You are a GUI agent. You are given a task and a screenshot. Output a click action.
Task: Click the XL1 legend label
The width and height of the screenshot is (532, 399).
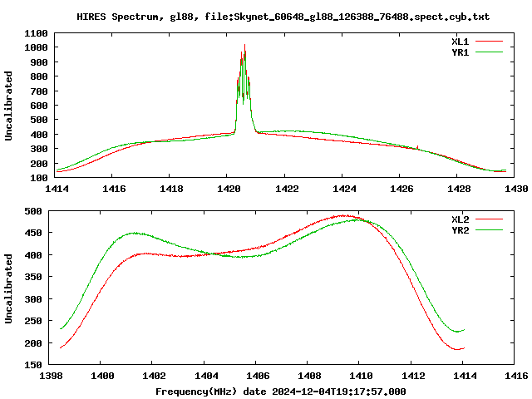[460, 42]
